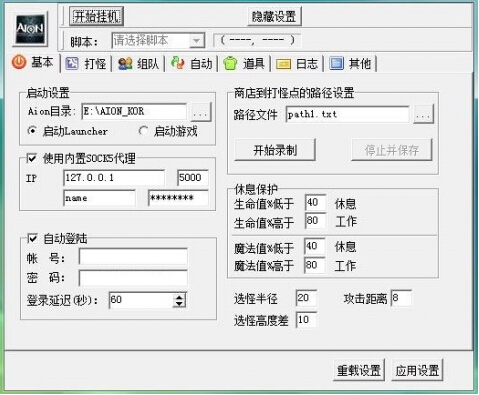The image size is (479, 395).
Task: Click the yellow 日志 log icon
Action: click(x=284, y=64)
